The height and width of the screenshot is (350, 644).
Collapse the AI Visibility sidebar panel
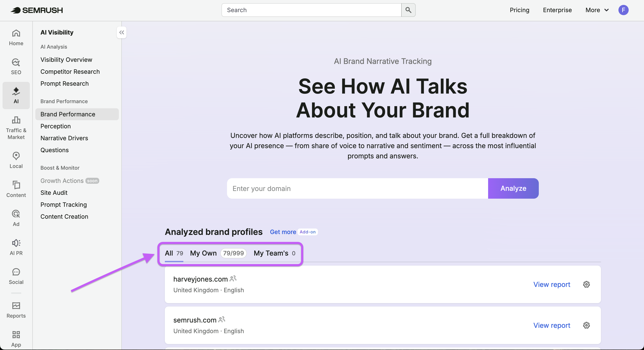tap(122, 32)
